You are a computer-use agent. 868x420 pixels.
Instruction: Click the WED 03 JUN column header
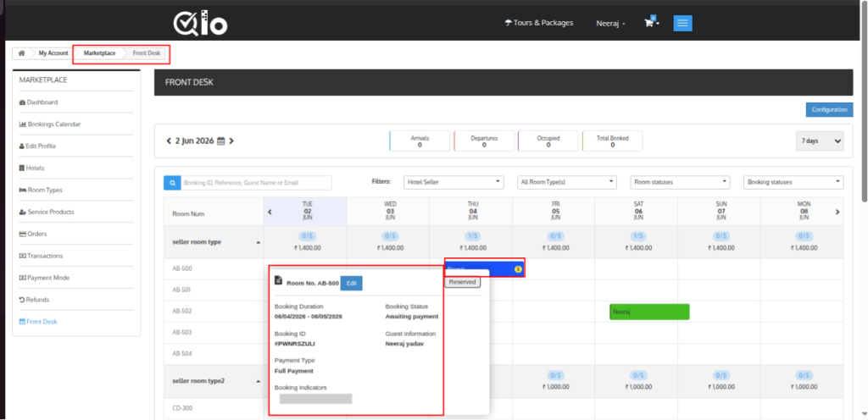point(390,211)
